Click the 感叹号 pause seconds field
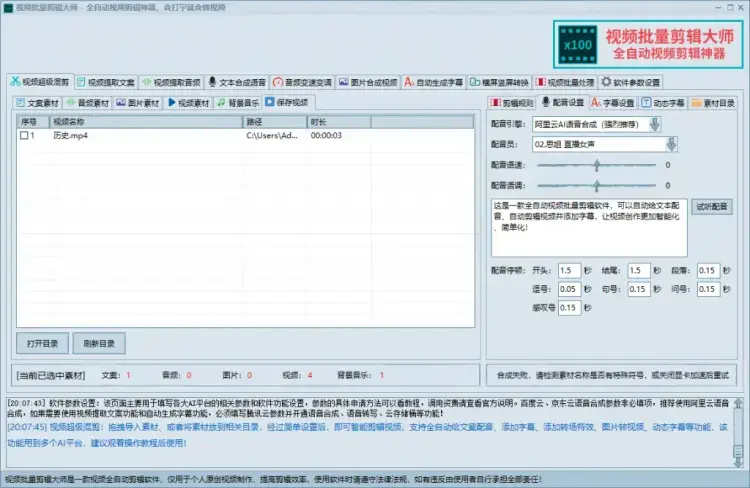 [569, 308]
